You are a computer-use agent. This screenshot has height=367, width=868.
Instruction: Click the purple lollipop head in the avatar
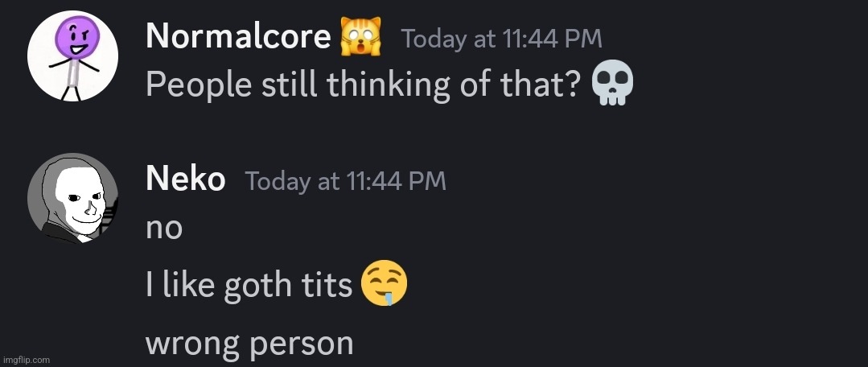(x=77, y=37)
